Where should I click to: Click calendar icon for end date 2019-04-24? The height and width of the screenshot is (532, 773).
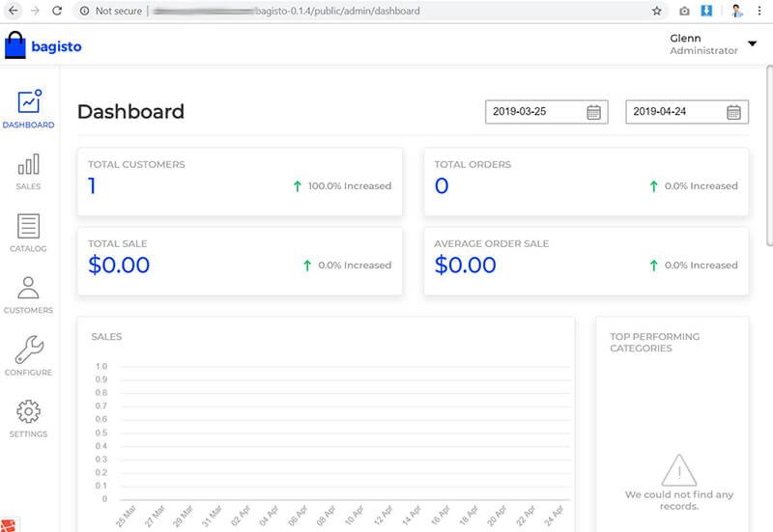734,112
